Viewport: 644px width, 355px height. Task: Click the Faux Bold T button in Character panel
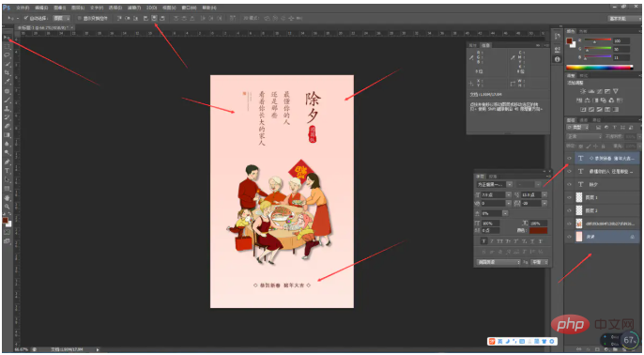click(484, 241)
